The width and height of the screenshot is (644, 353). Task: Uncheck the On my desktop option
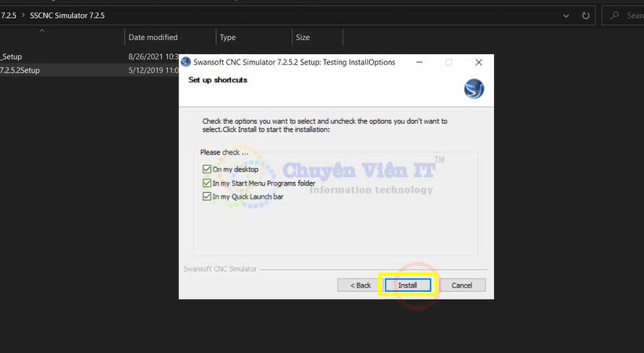pos(207,169)
